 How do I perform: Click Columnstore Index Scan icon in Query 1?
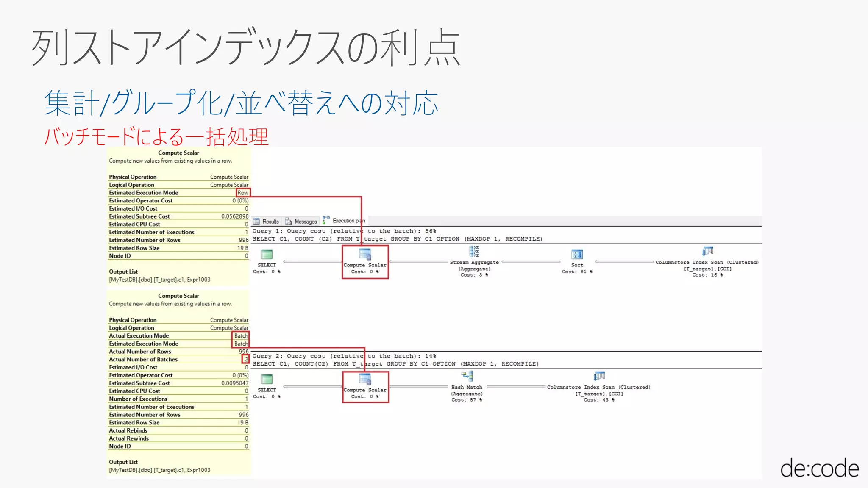click(x=707, y=251)
